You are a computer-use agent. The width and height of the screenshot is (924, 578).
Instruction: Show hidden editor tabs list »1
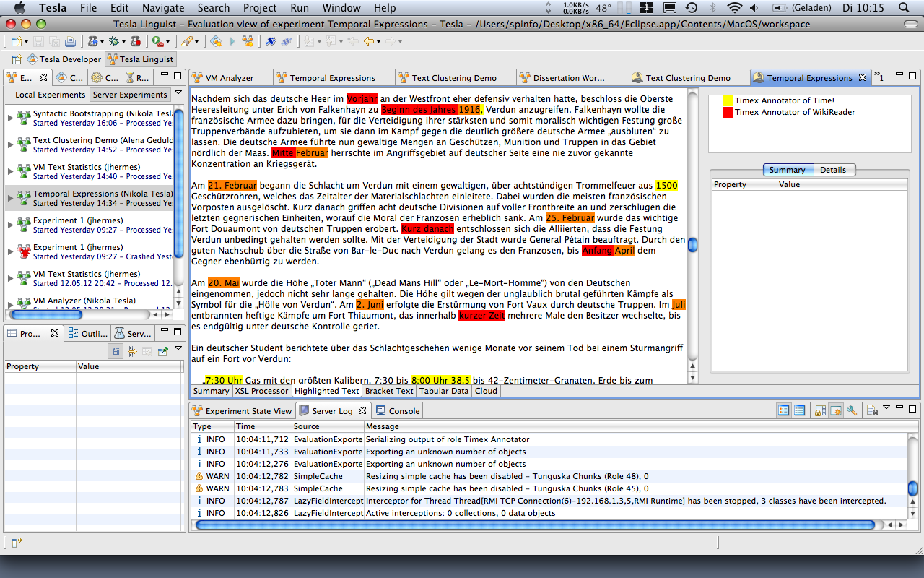point(879,76)
